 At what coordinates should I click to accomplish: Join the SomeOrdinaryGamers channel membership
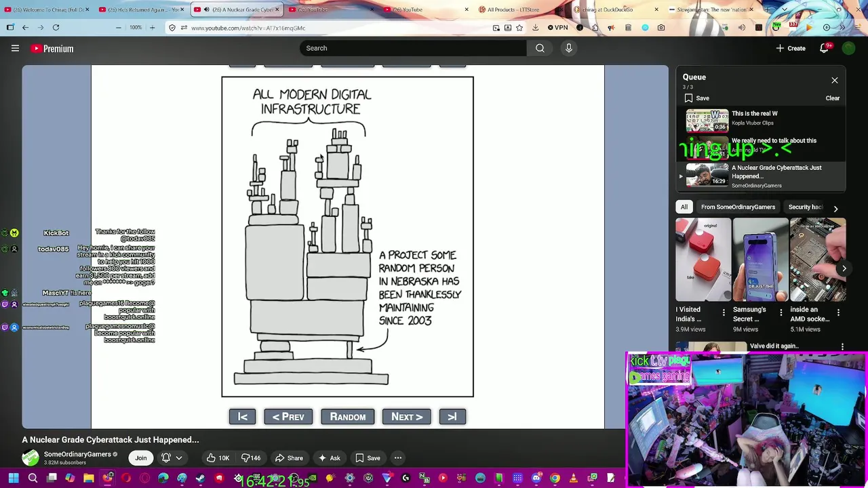point(140,458)
